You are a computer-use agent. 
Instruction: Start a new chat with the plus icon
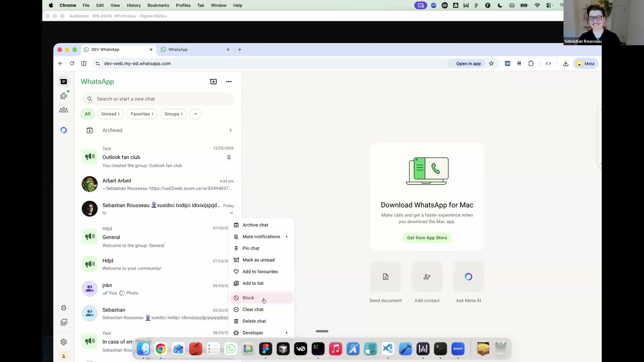[214, 81]
